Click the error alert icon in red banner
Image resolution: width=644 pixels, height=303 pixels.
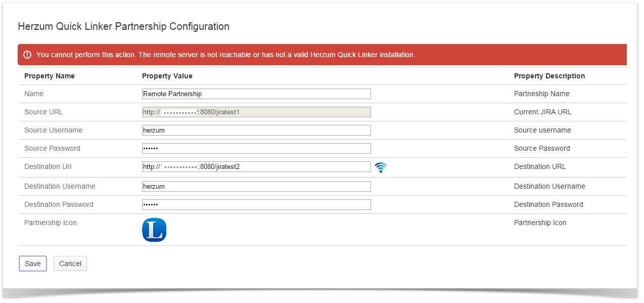tap(27, 55)
